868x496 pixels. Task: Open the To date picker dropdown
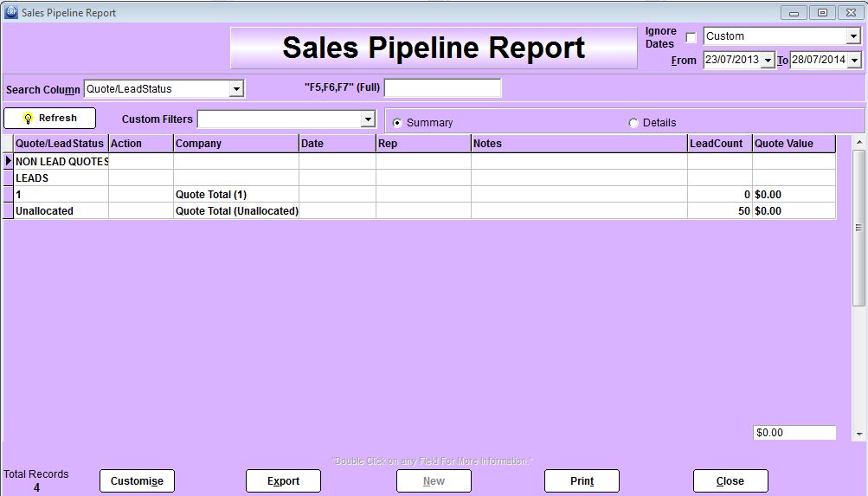coord(854,61)
